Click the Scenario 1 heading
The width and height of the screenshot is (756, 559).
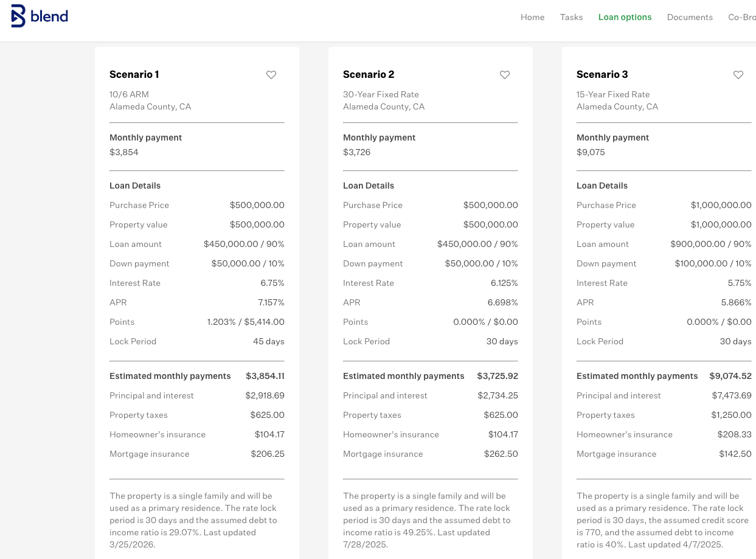pyautogui.click(x=134, y=74)
